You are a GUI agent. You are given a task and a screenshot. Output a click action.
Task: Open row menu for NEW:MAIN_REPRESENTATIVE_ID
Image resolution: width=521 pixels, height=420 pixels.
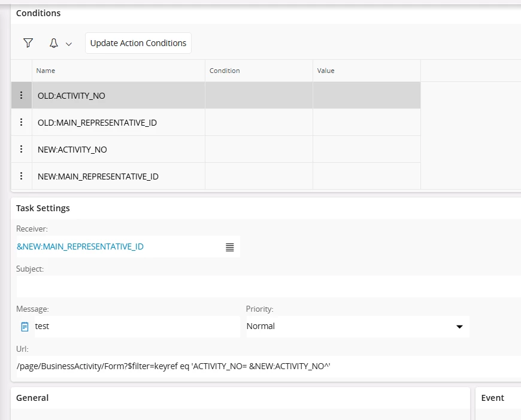(22, 176)
